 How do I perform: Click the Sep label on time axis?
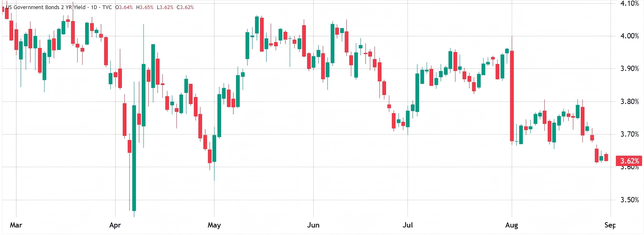coord(609,225)
